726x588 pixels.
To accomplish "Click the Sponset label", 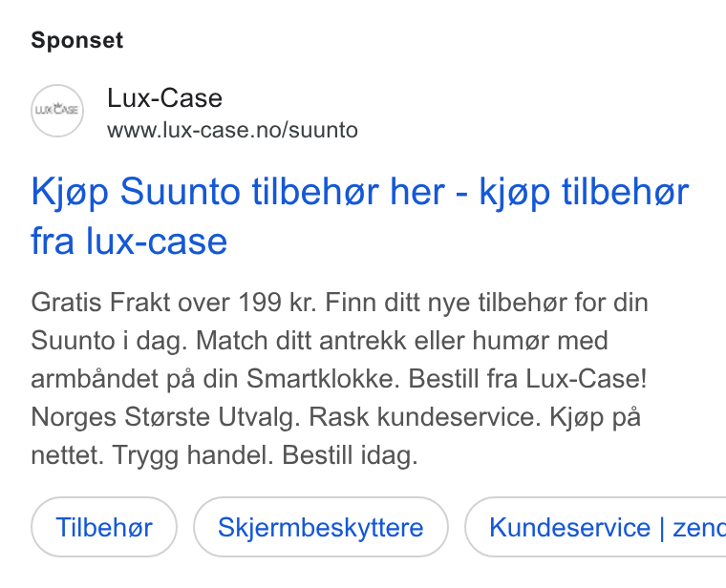I will click(76, 40).
